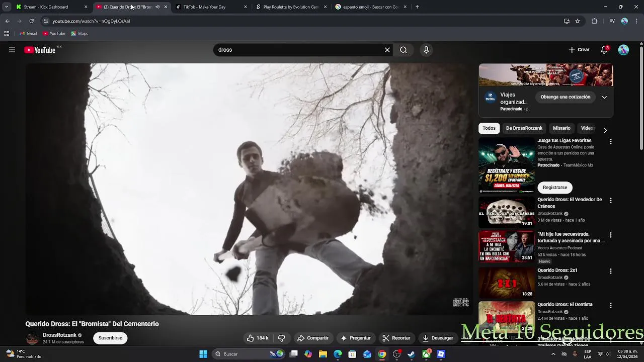Bookmark this page with the star

tap(578, 21)
